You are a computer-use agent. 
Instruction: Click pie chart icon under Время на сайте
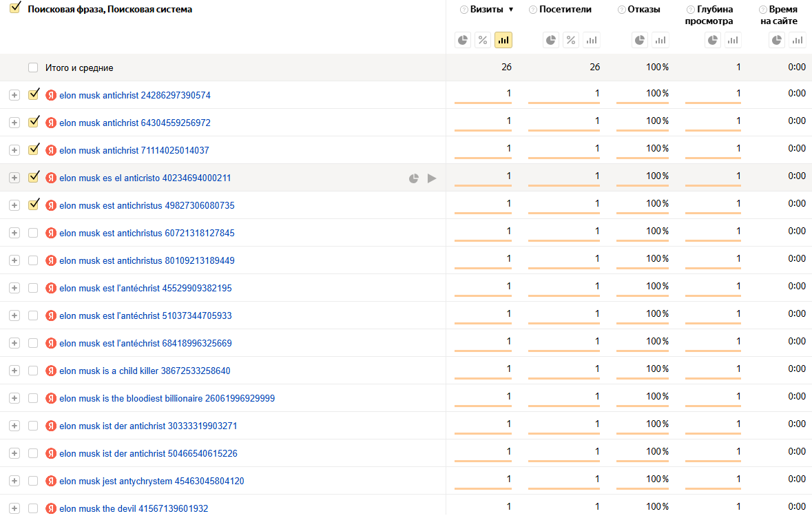[x=777, y=40]
